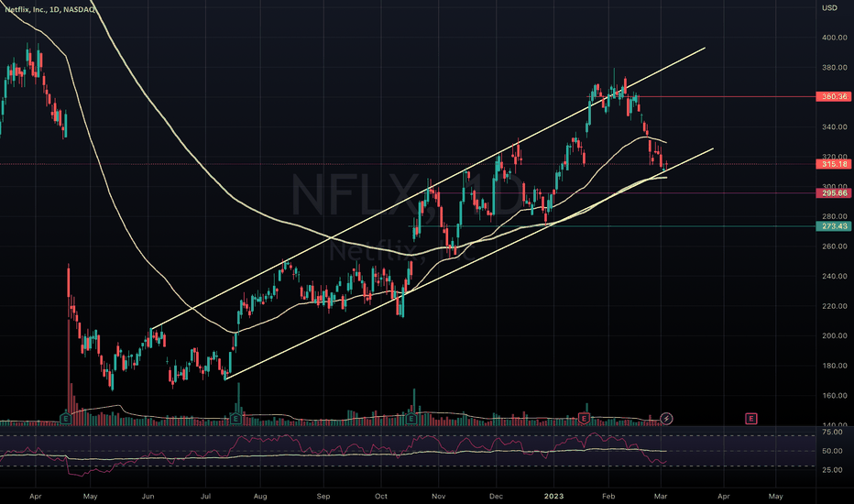Screen dimensions: 854x504
Task: Click the Jul label on time axis
Action: (x=205, y=496)
